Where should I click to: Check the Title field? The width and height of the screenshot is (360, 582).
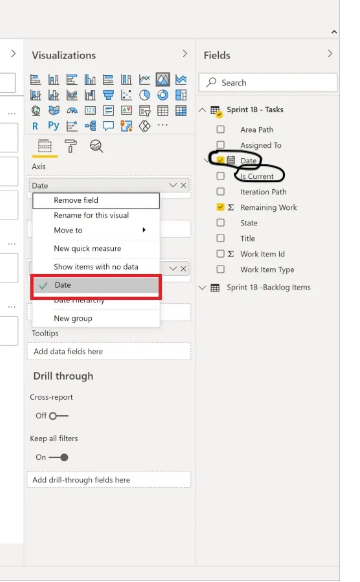(x=220, y=238)
